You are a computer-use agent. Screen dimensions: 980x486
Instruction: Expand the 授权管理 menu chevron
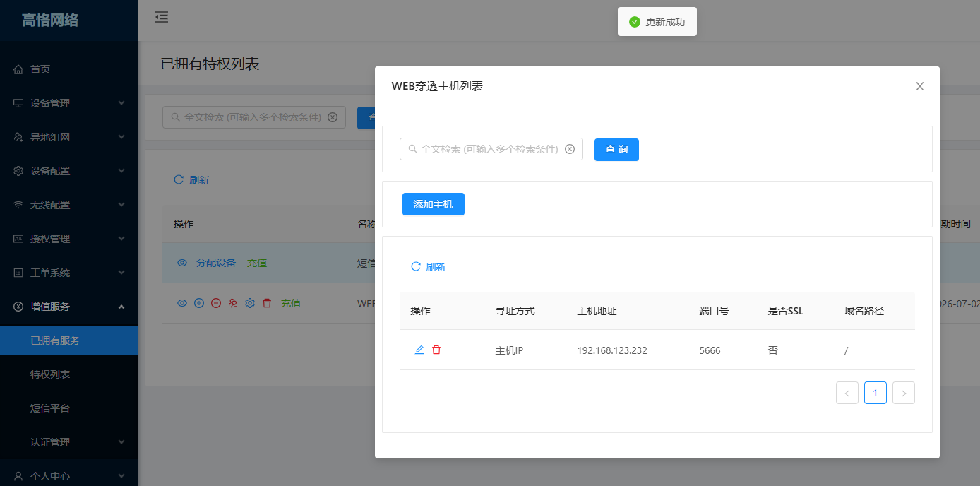(121, 239)
